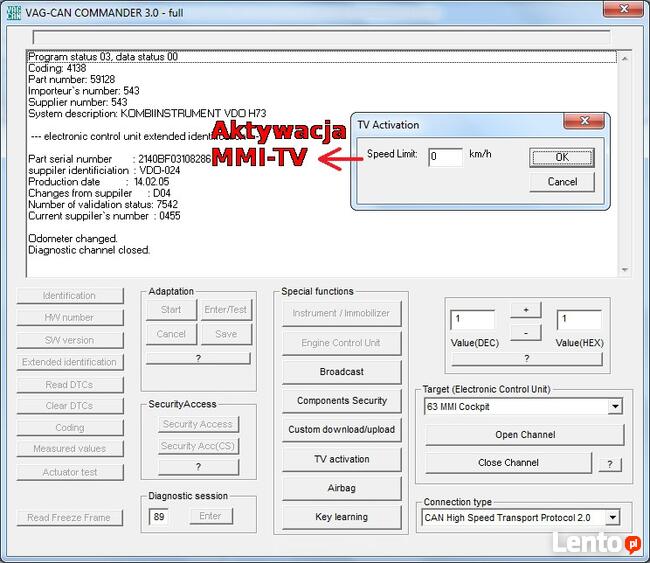Open the Airbag special function

pyautogui.click(x=341, y=488)
